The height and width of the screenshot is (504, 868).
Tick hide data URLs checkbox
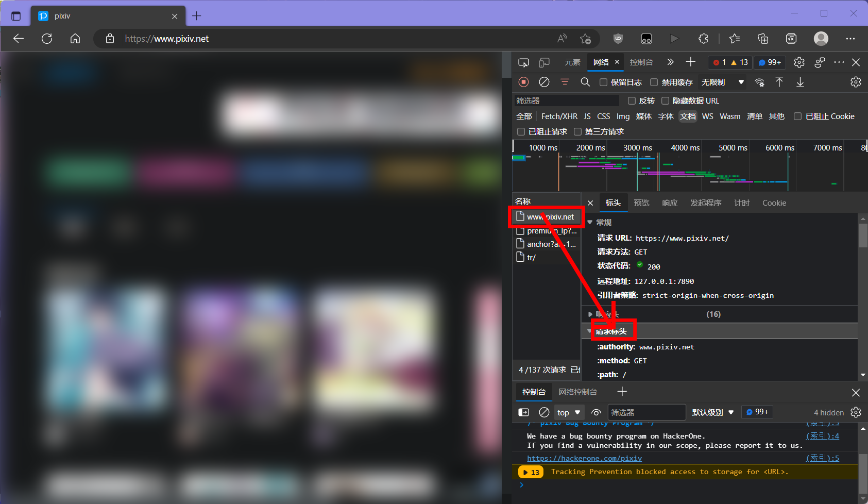click(665, 100)
